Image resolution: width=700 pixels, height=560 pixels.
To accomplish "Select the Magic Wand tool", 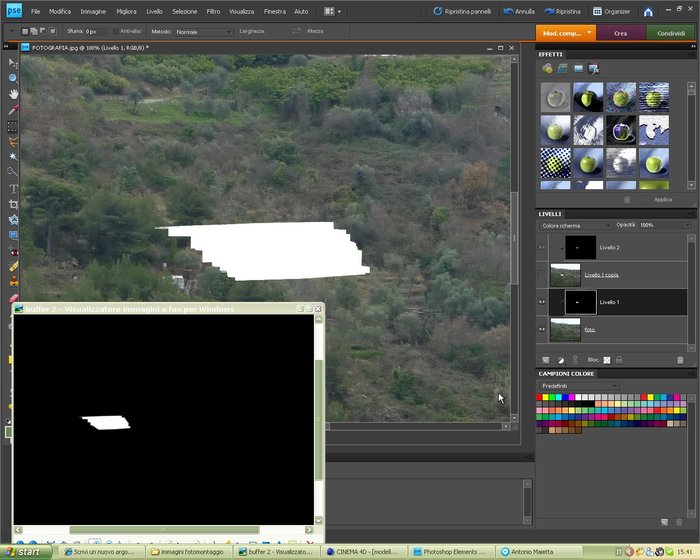I will [13, 156].
